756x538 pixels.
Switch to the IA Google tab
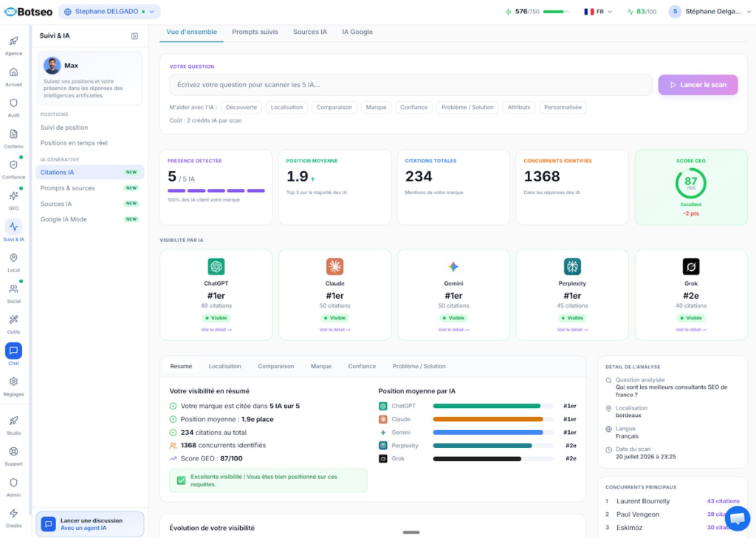coord(357,32)
